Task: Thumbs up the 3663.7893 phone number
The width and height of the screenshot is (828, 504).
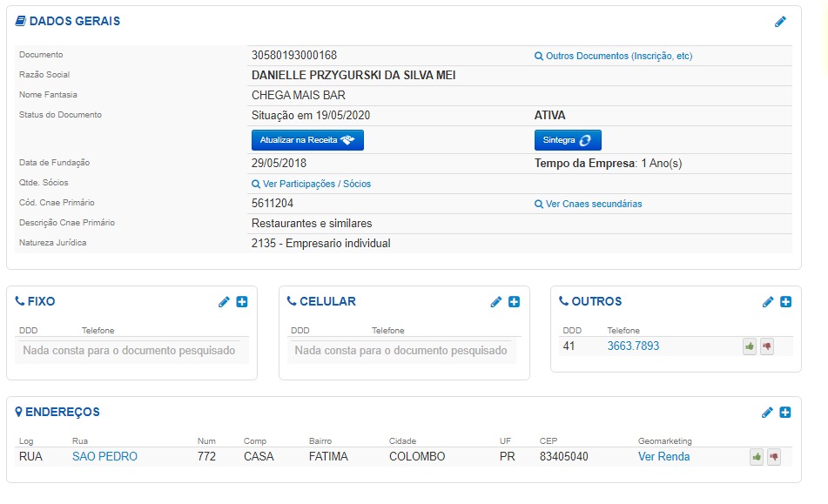Action: coord(750,346)
